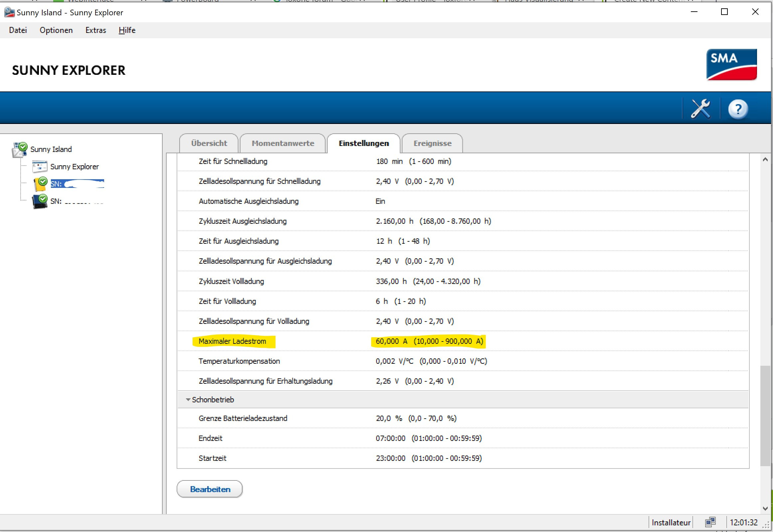Select the Maximaler Ladestrom row

tap(232, 341)
